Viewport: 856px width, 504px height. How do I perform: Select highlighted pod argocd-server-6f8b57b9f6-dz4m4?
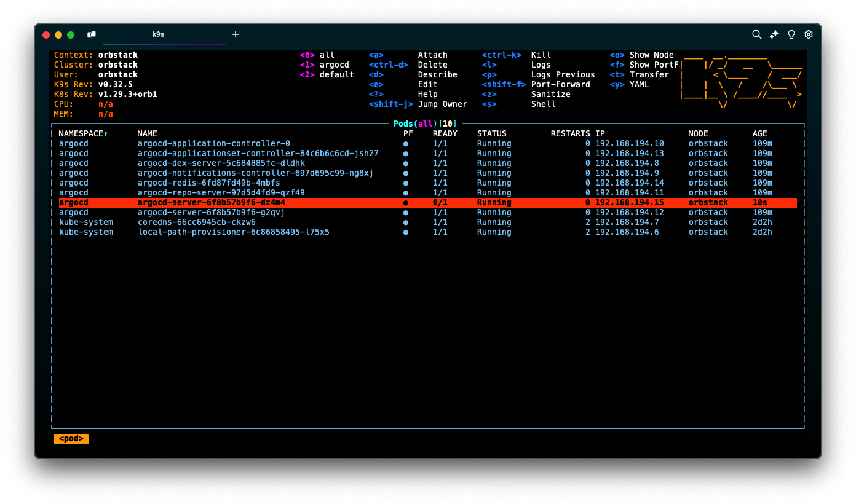pos(427,203)
